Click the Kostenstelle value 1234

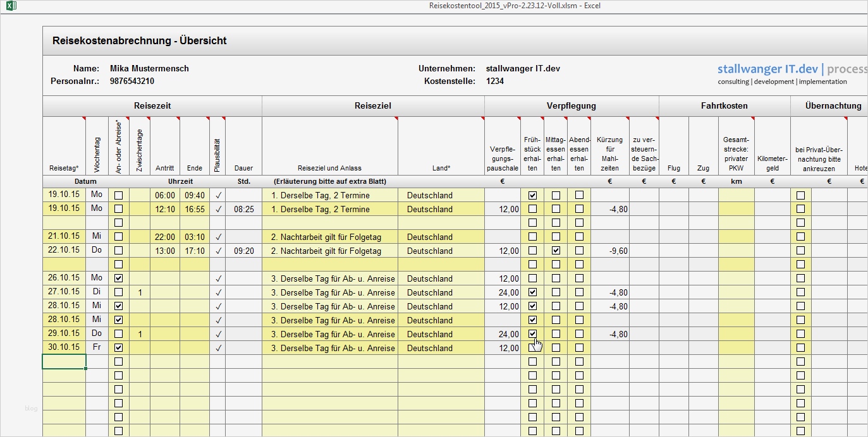tap(495, 81)
